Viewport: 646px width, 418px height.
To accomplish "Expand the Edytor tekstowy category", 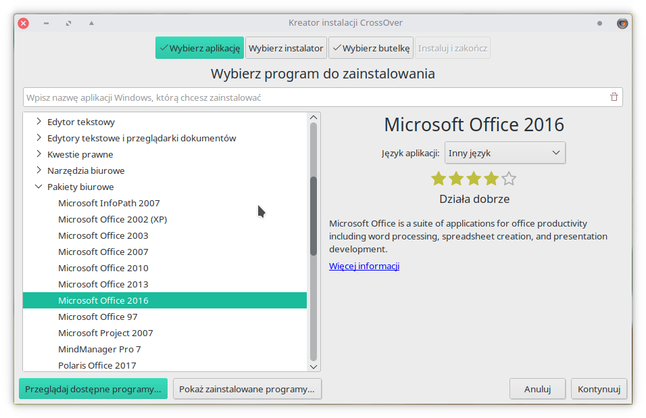I will coord(39,121).
